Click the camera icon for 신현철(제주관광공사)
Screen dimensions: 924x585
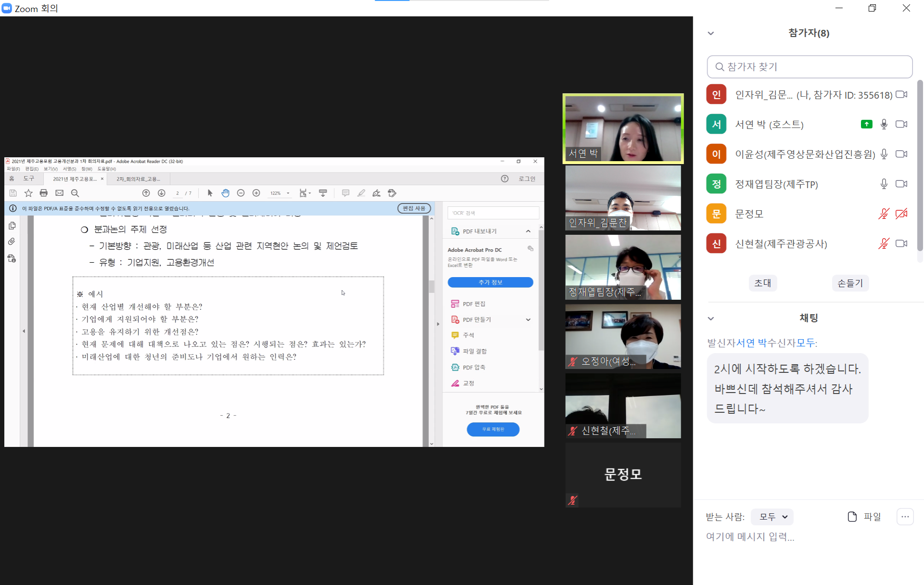(901, 244)
